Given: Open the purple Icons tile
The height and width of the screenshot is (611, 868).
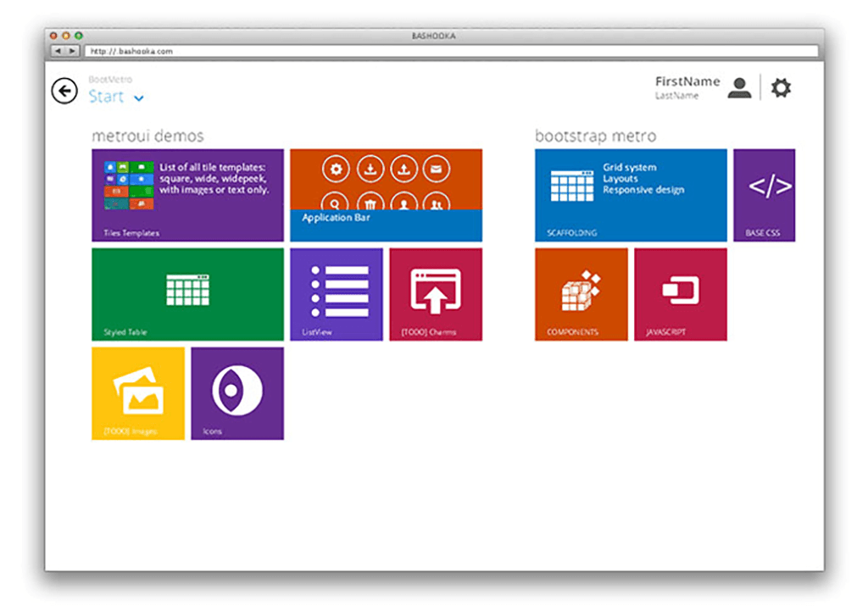Looking at the screenshot, I should (x=237, y=393).
